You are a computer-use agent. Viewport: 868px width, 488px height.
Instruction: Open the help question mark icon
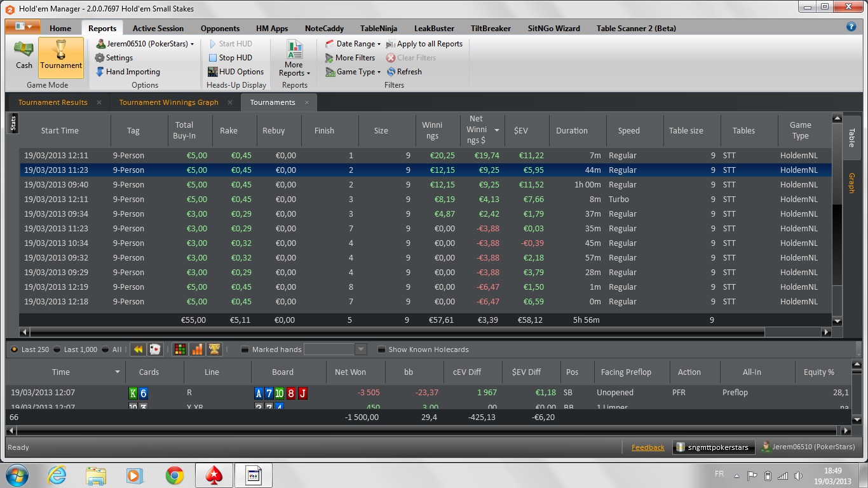851,27
